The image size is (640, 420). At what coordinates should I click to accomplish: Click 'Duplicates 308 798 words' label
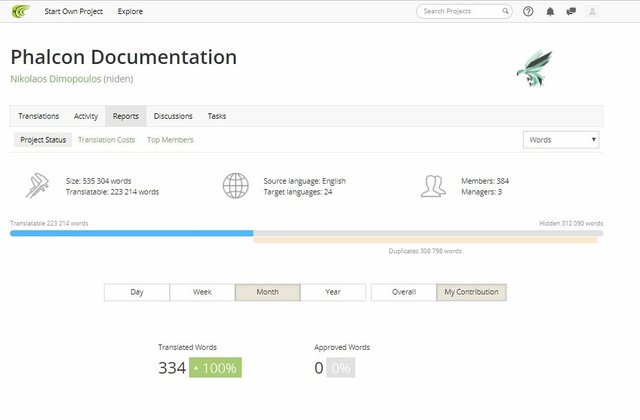point(425,251)
